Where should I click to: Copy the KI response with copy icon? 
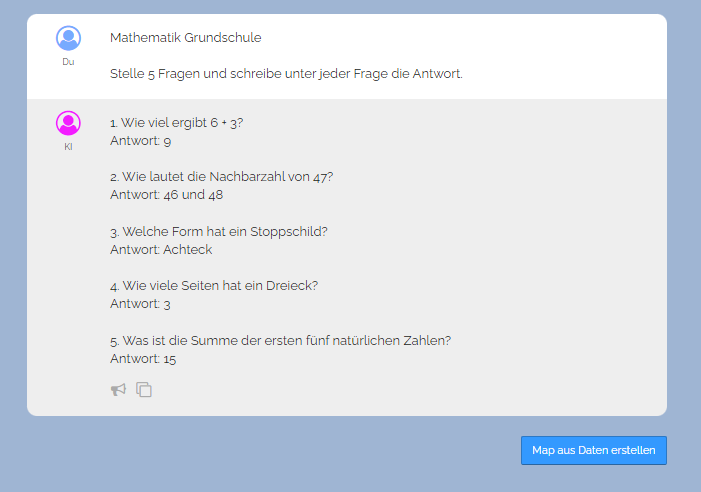[x=144, y=389]
